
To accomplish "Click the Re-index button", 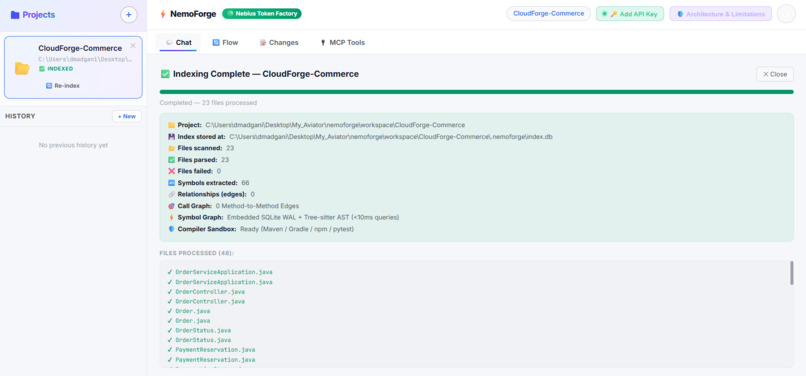I will point(63,86).
